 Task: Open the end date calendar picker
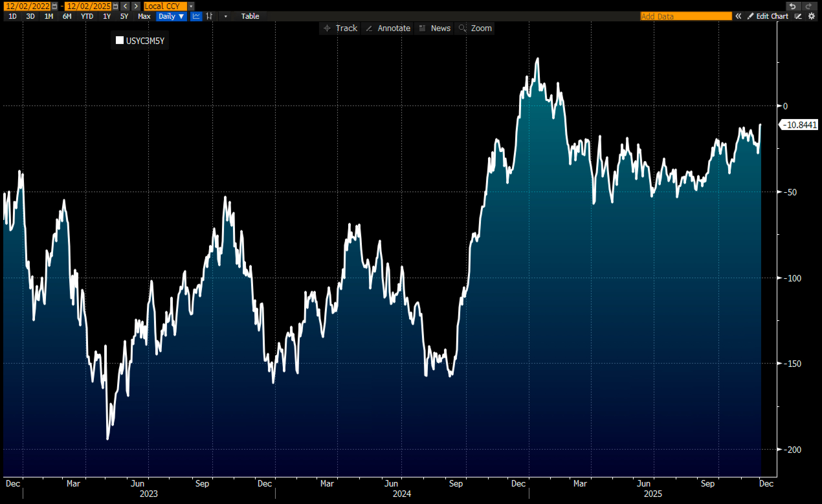click(116, 6)
